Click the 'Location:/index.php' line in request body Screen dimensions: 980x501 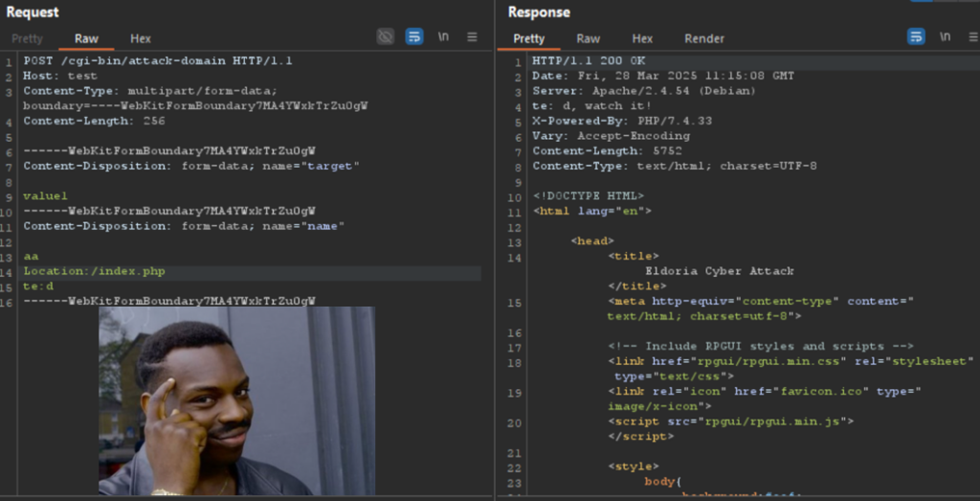(95, 271)
